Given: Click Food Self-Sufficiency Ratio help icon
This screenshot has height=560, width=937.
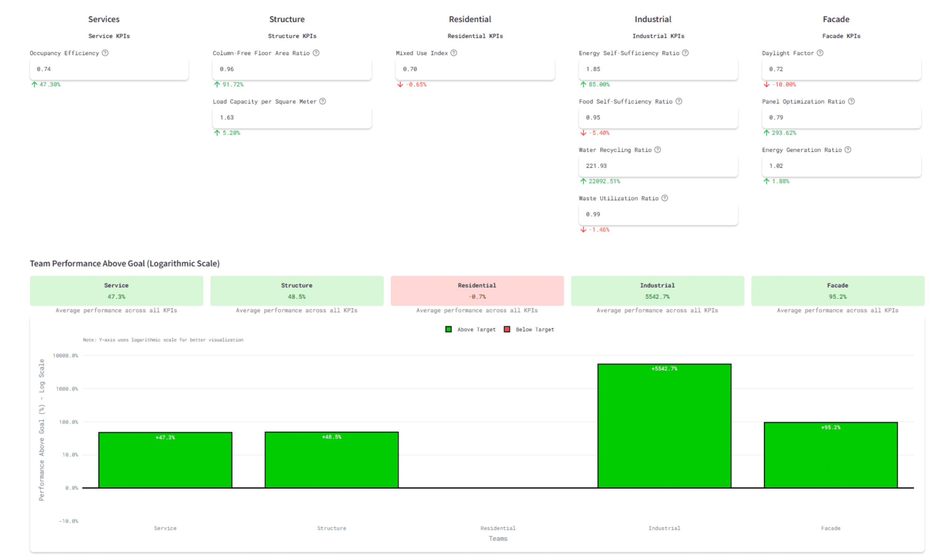Looking at the screenshot, I should coord(679,101).
